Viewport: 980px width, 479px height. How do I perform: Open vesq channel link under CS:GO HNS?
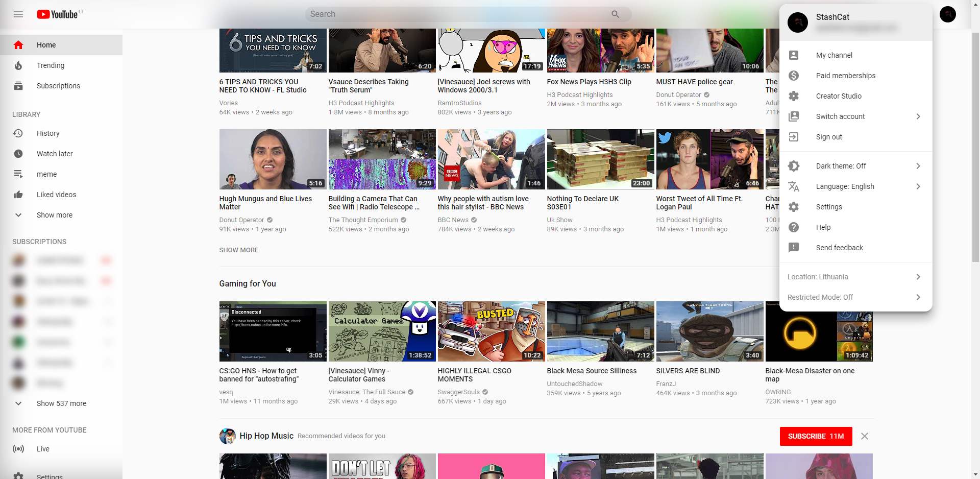pos(226,392)
